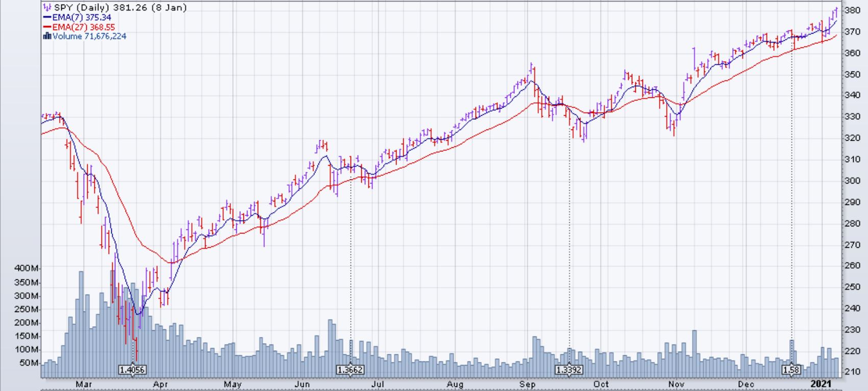
Task: Click the 50M volume axis label
Action: tap(29, 363)
